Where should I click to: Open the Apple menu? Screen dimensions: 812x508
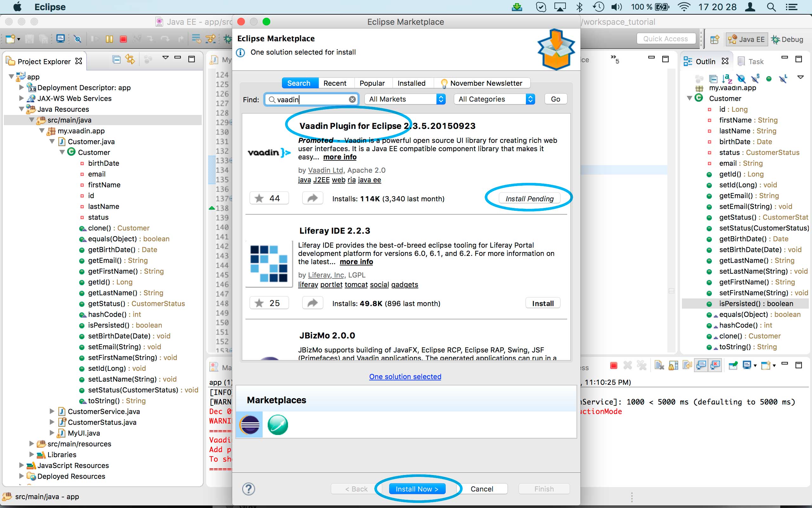pyautogui.click(x=17, y=7)
